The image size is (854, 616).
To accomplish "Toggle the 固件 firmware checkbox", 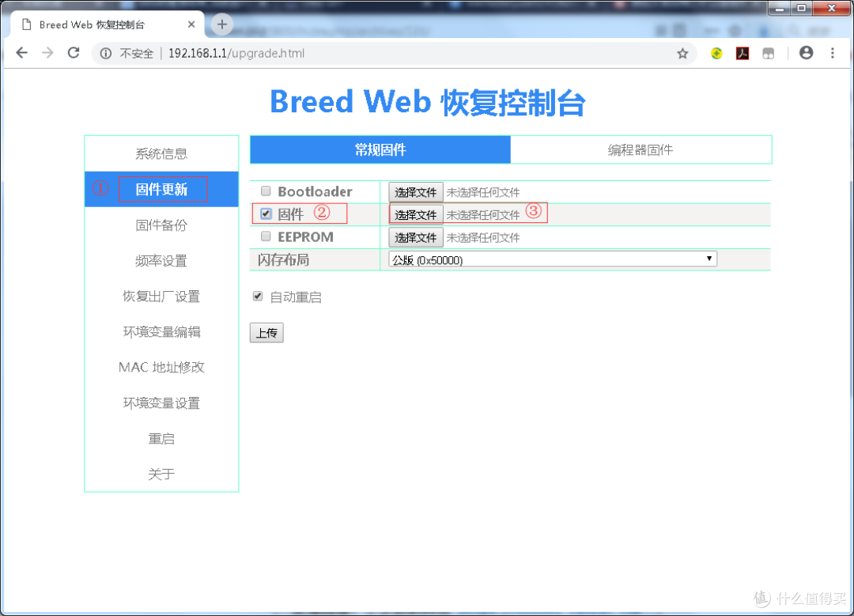I will tap(266, 214).
